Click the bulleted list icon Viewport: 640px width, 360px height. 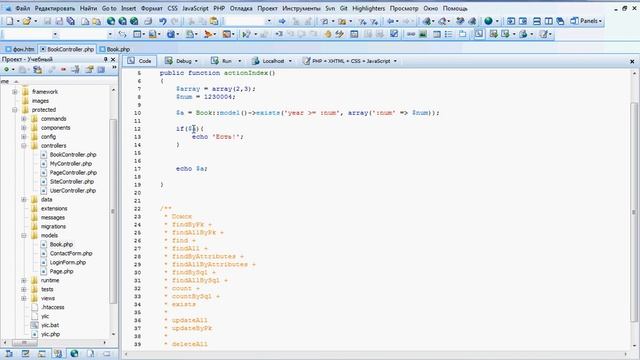(x=449, y=34)
